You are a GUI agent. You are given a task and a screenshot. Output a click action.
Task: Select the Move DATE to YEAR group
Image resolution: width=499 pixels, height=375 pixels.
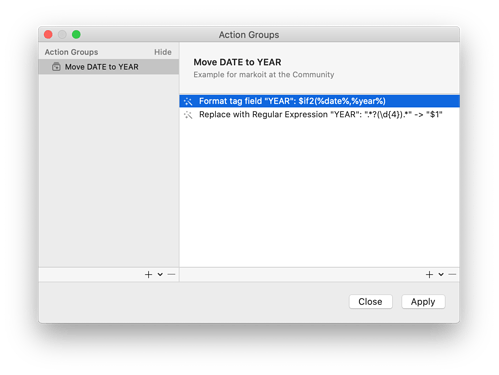109,67
